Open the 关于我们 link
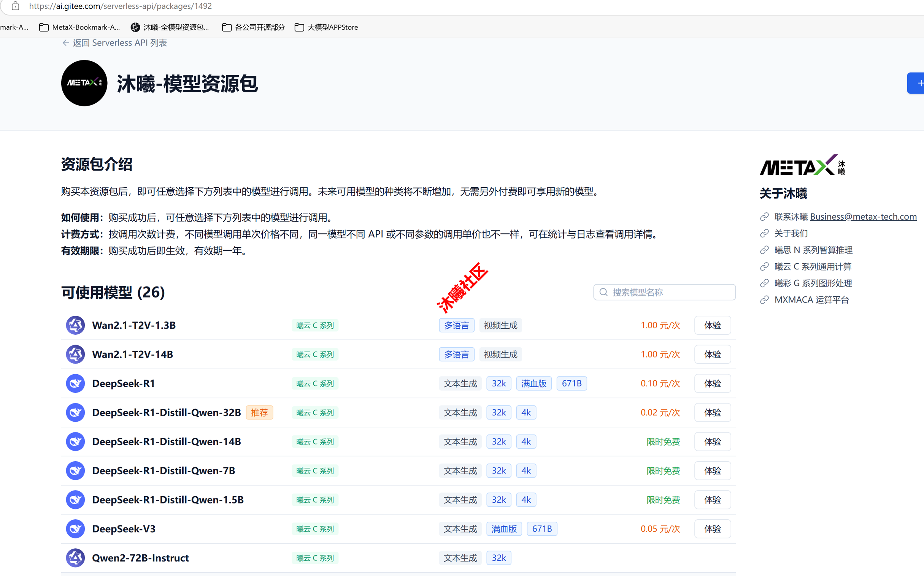 (x=791, y=234)
